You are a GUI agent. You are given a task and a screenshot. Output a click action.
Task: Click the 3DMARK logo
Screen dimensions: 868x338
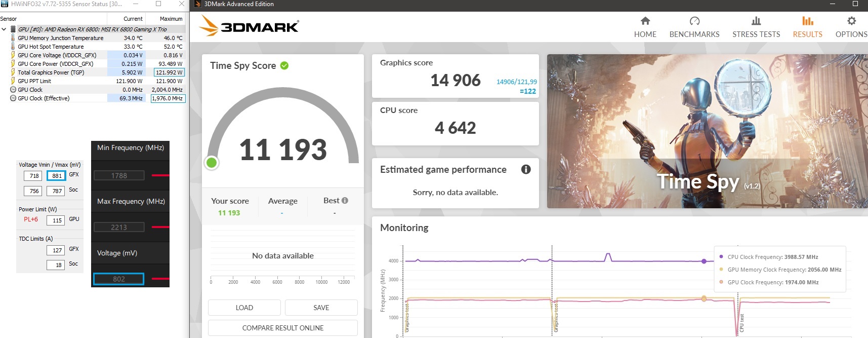[249, 26]
